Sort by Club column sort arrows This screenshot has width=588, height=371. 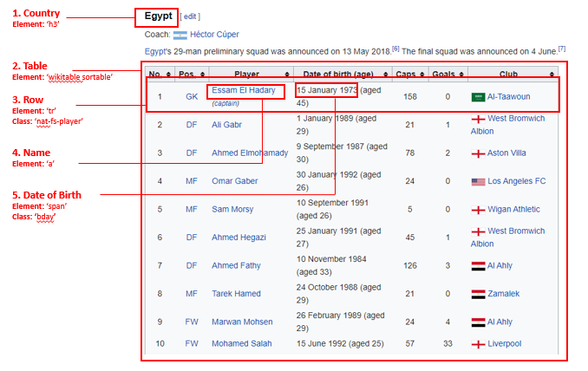552,75
